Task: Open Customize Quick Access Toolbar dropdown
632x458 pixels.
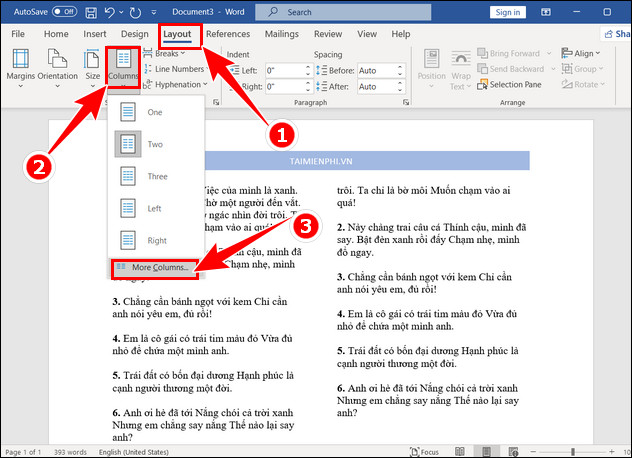Action: (x=154, y=12)
